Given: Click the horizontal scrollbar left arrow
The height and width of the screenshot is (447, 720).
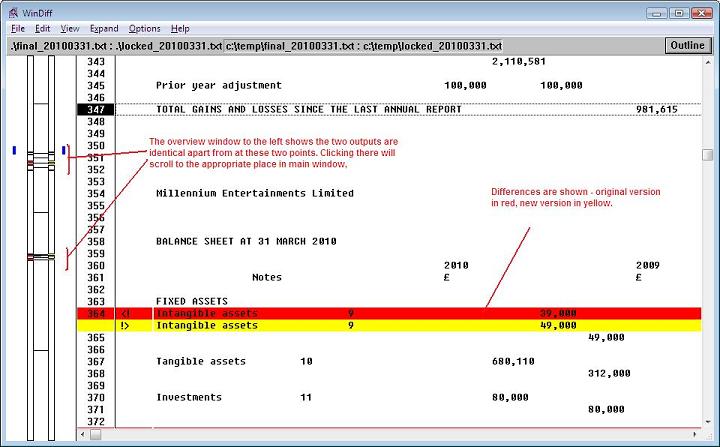Looking at the screenshot, I should point(83,434).
